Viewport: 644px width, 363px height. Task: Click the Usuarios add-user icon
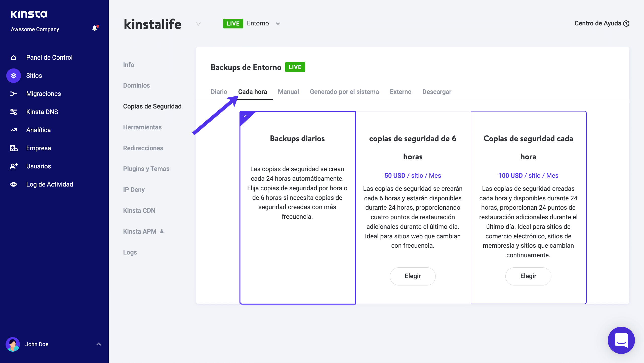pos(14,166)
